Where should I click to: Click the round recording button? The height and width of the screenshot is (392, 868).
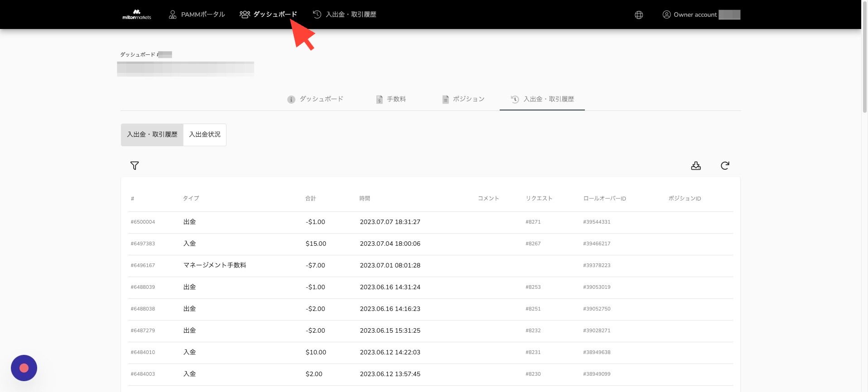24,368
